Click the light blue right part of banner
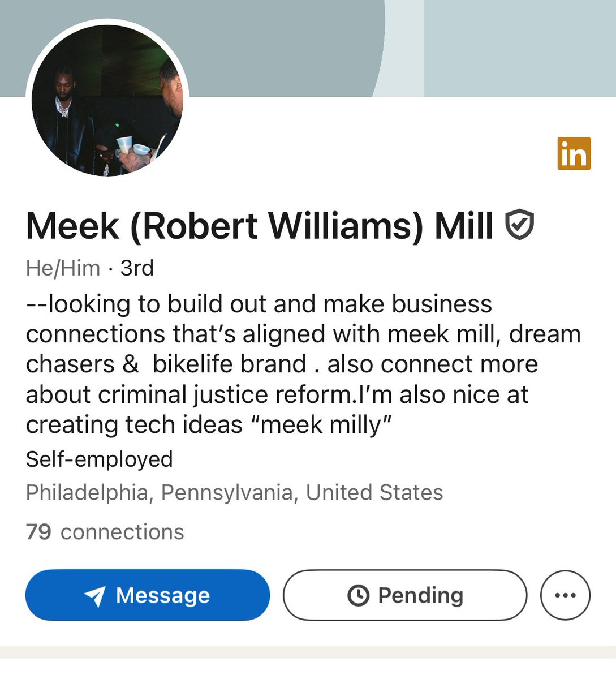This screenshot has height=679, width=616. click(x=520, y=48)
